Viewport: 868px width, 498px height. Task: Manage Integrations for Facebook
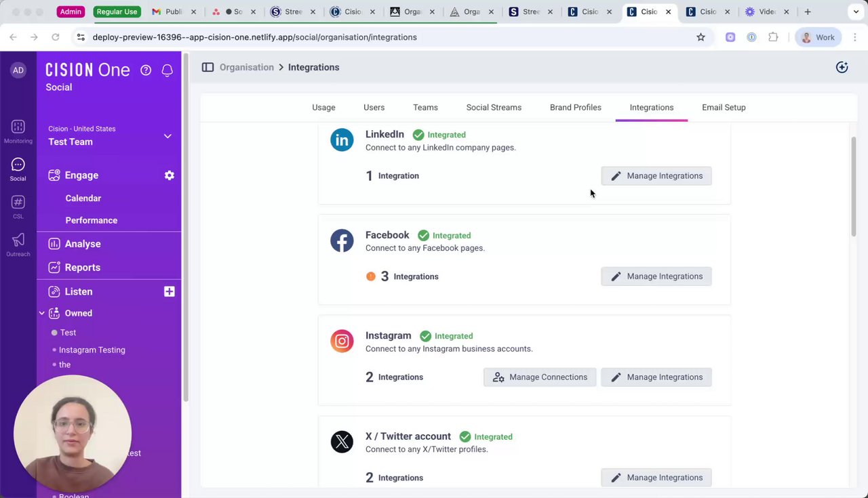click(x=656, y=276)
